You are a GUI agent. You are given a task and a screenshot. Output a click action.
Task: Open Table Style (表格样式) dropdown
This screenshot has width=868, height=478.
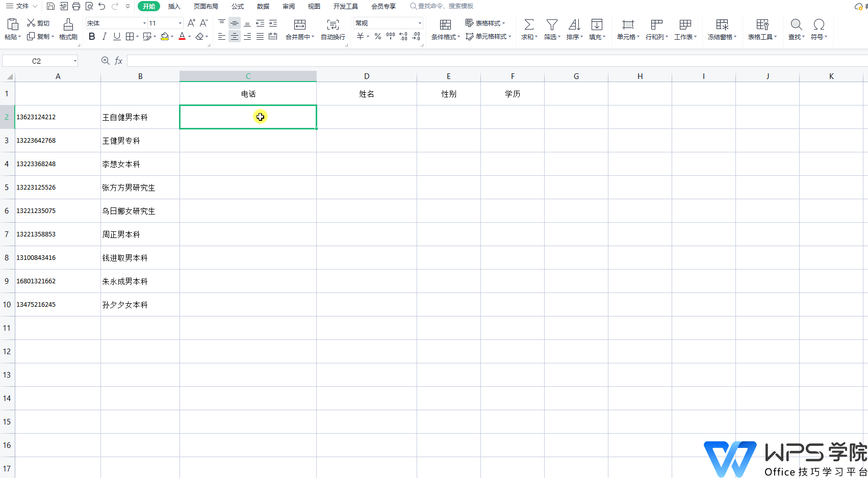pos(486,23)
